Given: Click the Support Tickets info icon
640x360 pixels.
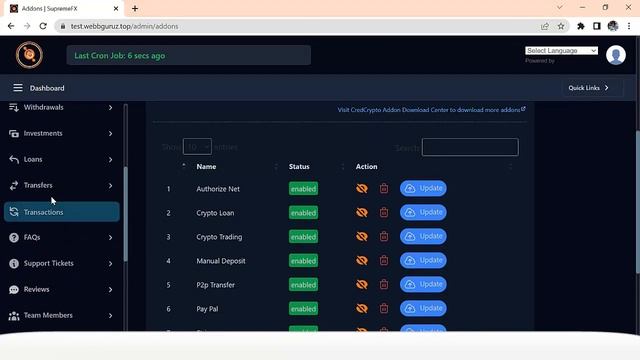Looking at the screenshot, I should tap(14, 264).
